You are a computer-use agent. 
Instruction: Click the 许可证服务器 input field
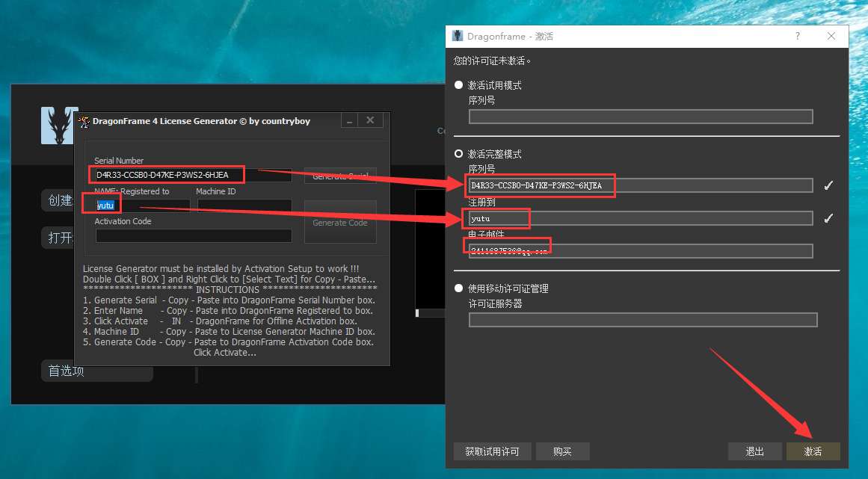coord(643,320)
